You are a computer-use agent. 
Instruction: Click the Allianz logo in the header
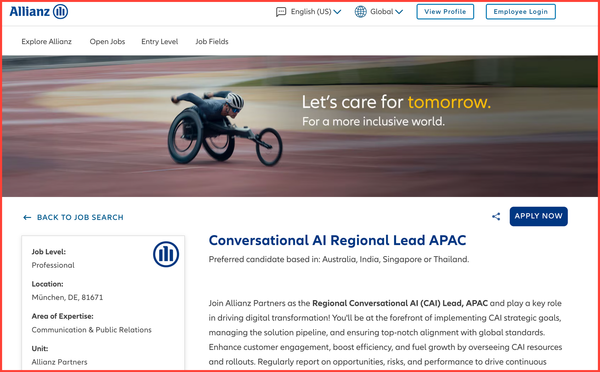(x=39, y=11)
